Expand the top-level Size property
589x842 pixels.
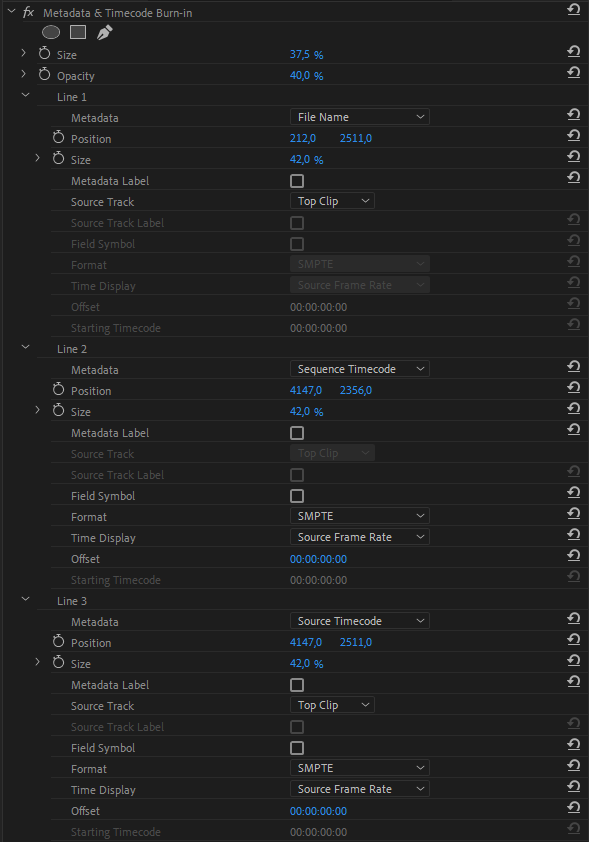point(23,53)
